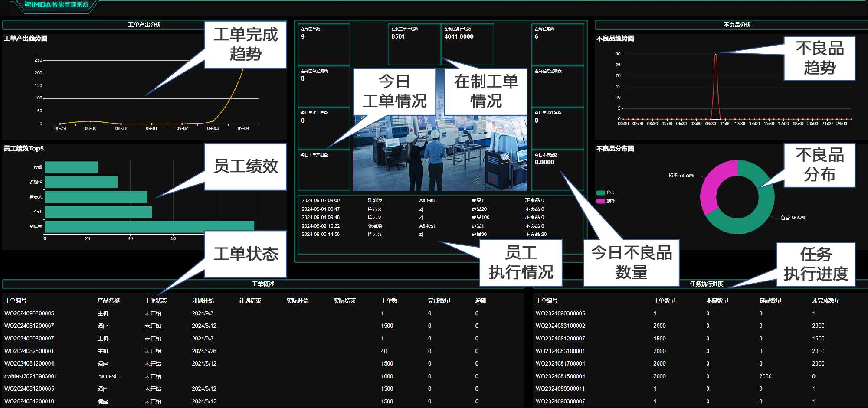Screen dimensions: 868x408
Task: Click the 胡瑞朝 bar in 员工绩效Top5
Action: [x=149, y=226]
